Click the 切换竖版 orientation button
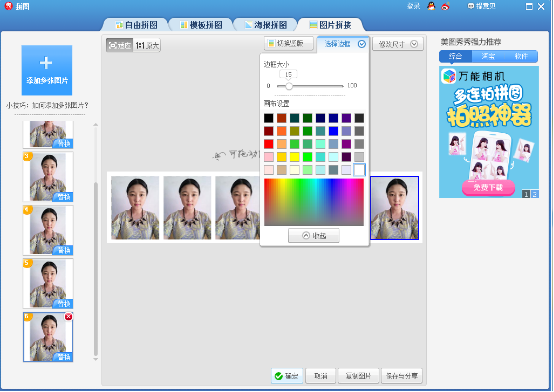This screenshot has height=392, width=554. pos(289,43)
